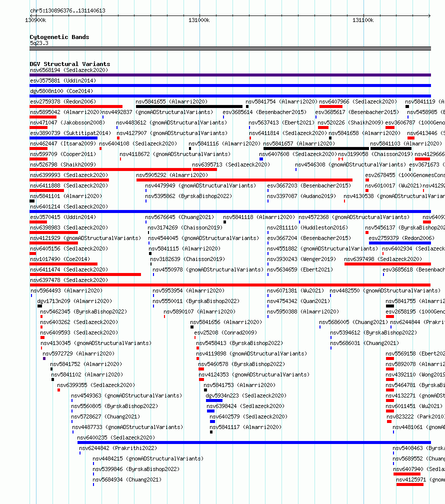Select the long red nsv526798 (Shaikh2009) bar
Screen dimensions: 445x504
click(110, 169)
